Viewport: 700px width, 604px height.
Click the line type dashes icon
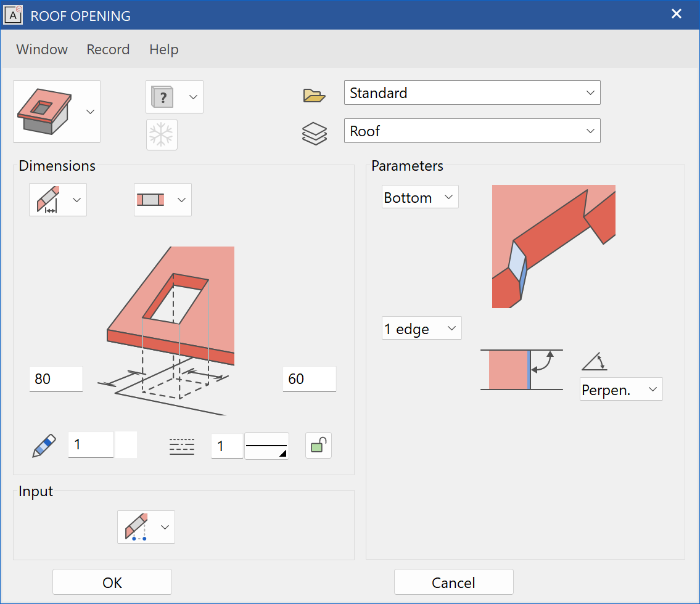coord(182,446)
